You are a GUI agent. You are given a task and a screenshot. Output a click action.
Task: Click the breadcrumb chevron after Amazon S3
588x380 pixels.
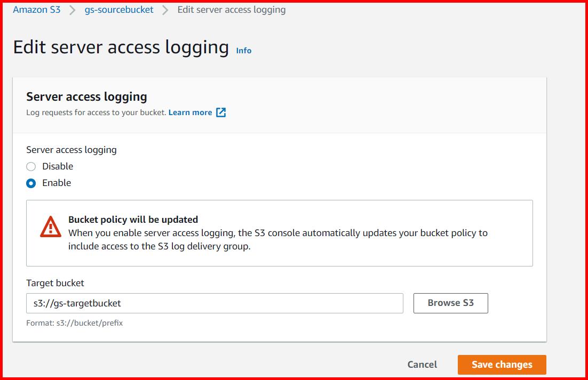71,9
